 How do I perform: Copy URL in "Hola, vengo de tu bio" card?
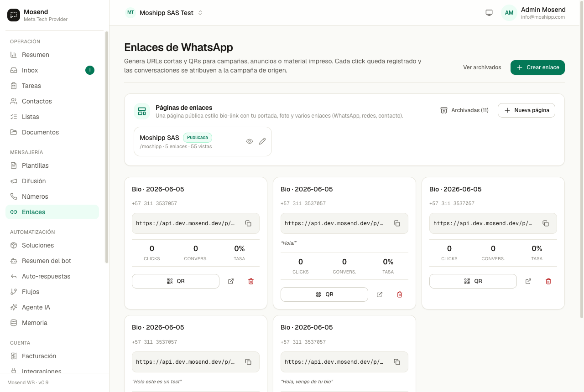[x=397, y=362]
